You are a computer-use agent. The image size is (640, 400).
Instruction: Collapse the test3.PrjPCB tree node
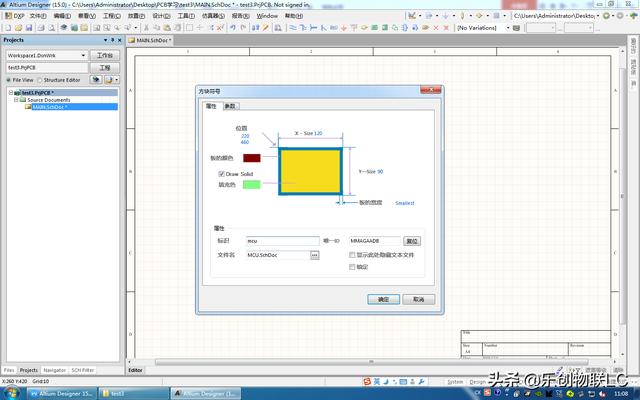[11, 93]
